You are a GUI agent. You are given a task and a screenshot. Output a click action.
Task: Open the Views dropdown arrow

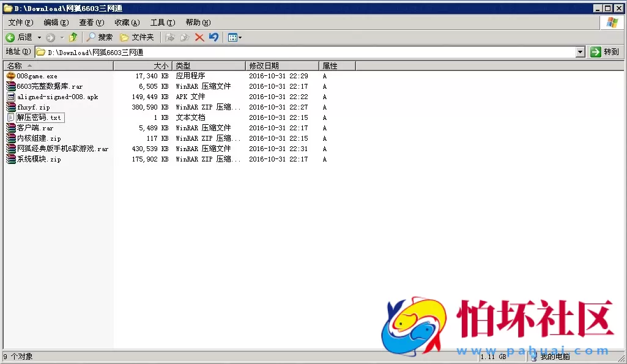(x=240, y=37)
